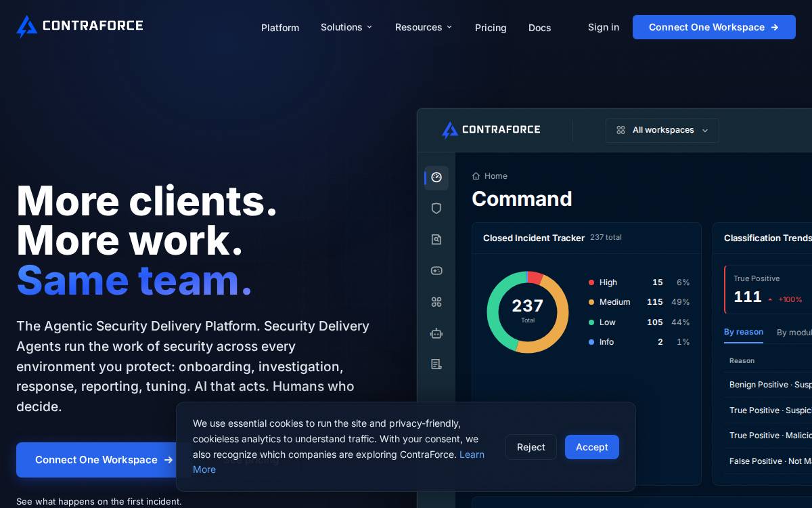Open the report sheet icon in the sidebar
Image resolution: width=812 pixels, height=508 pixels.
[436, 364]
